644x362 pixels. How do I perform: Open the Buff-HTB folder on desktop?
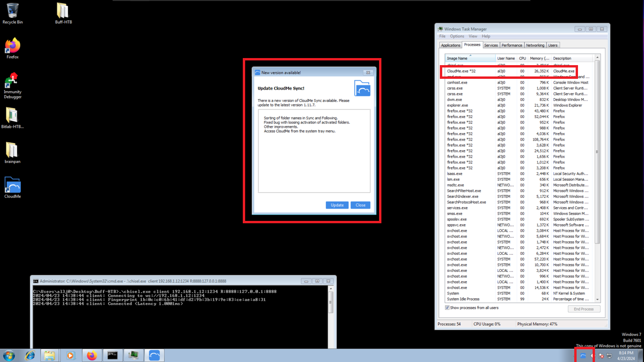click(63, 13)
